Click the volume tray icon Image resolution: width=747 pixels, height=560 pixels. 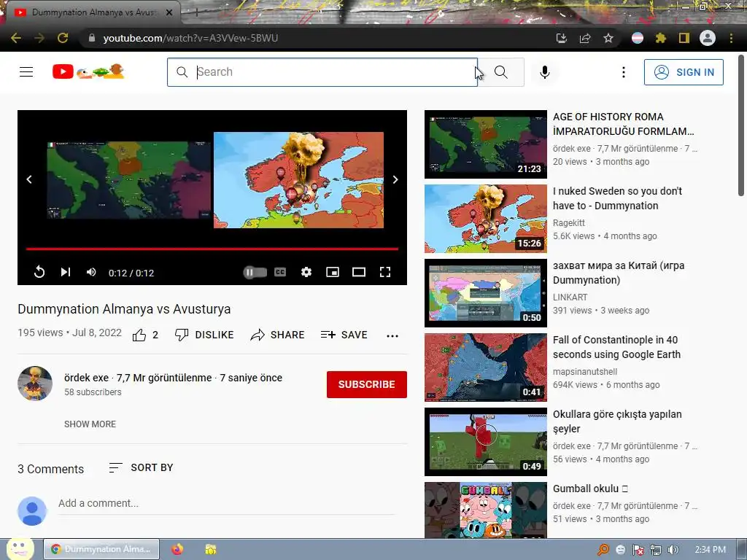673,550
